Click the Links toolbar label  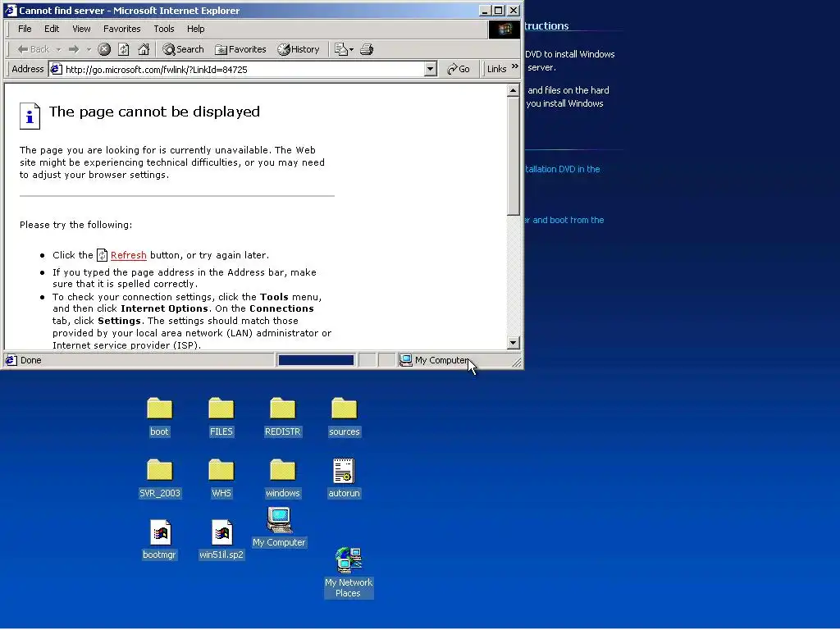point(496,69)
